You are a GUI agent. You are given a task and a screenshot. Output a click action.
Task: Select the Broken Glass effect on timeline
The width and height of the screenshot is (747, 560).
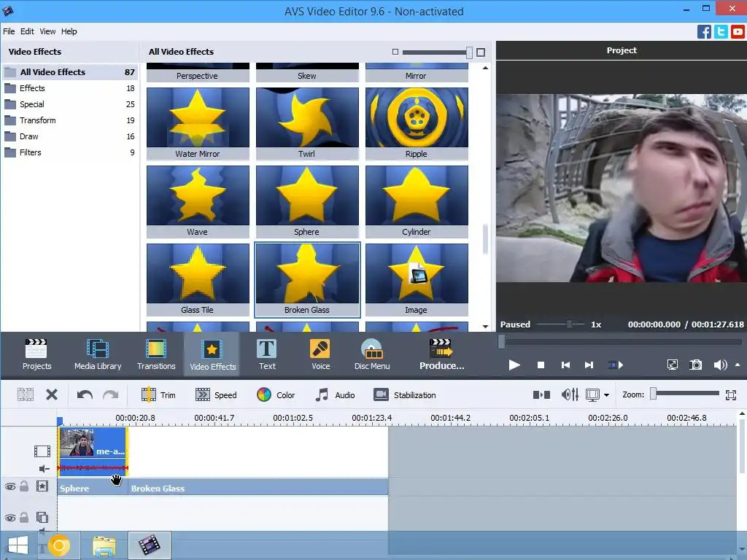[258, 488]
